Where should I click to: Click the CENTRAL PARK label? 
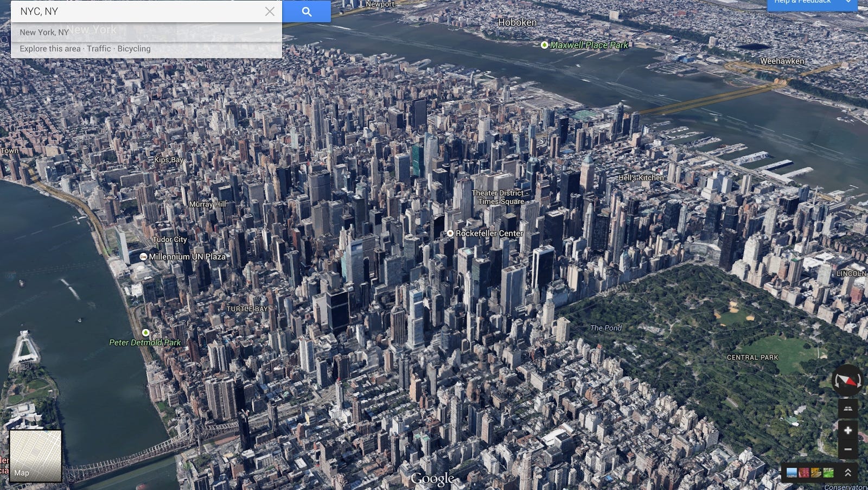pyautogui.click(x=752, y=358)
